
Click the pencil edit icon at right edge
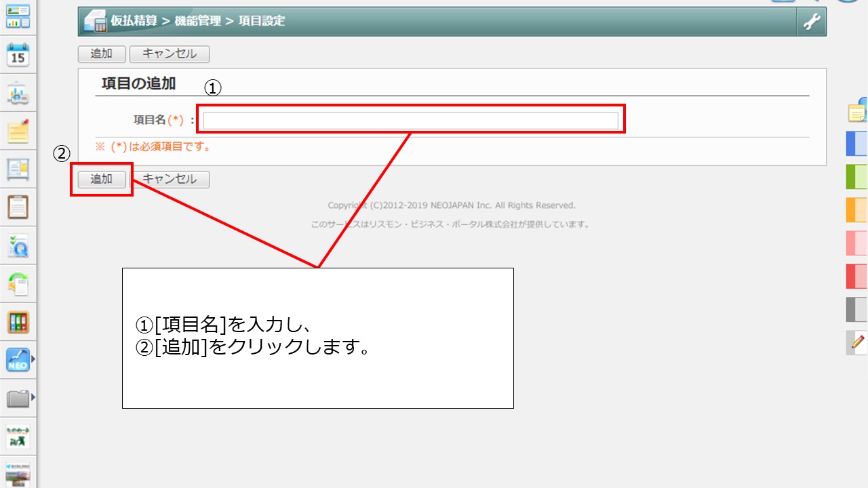(x=857, y=343)
